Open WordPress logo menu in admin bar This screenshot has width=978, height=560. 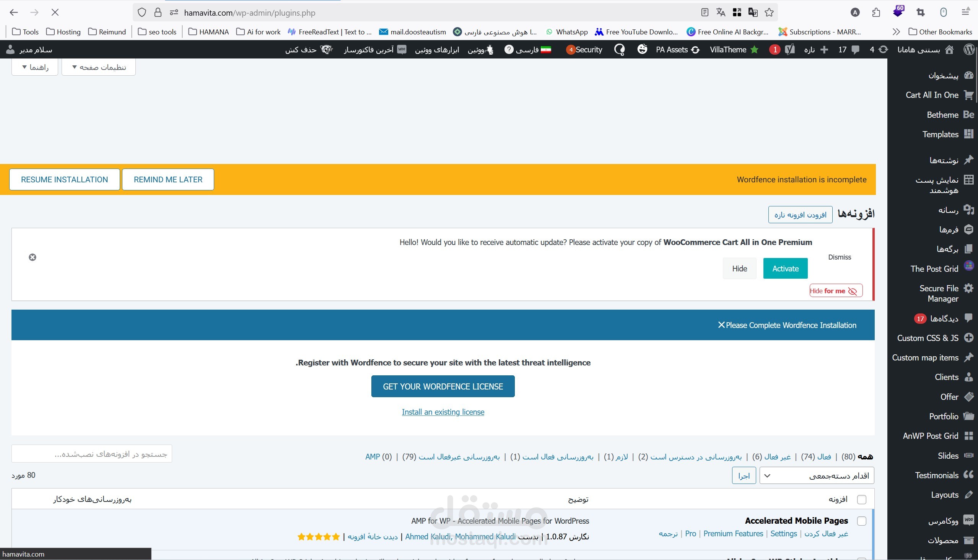pyautogui.click(x=970, y=50)
